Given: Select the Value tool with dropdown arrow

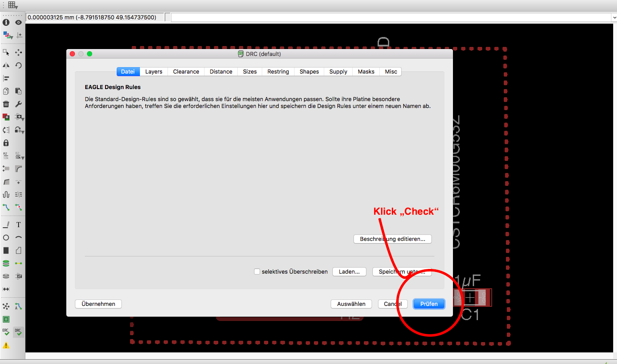Looking at the screenshot, I should pos(19,156).
